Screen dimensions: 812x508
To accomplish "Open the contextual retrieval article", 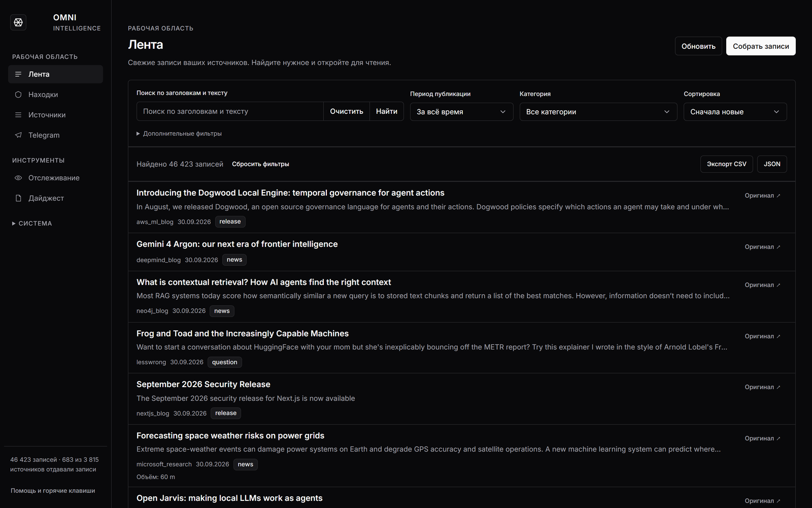I will click(264, 282).
